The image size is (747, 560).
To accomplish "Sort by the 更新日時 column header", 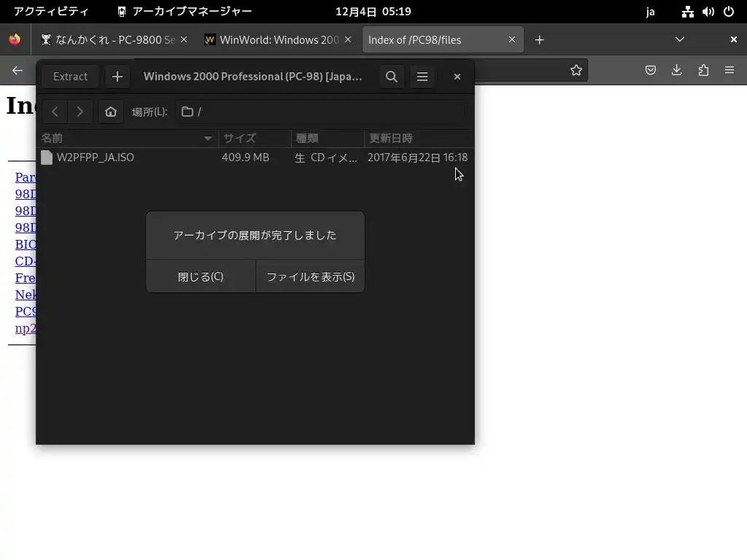I will pos(419,138).
